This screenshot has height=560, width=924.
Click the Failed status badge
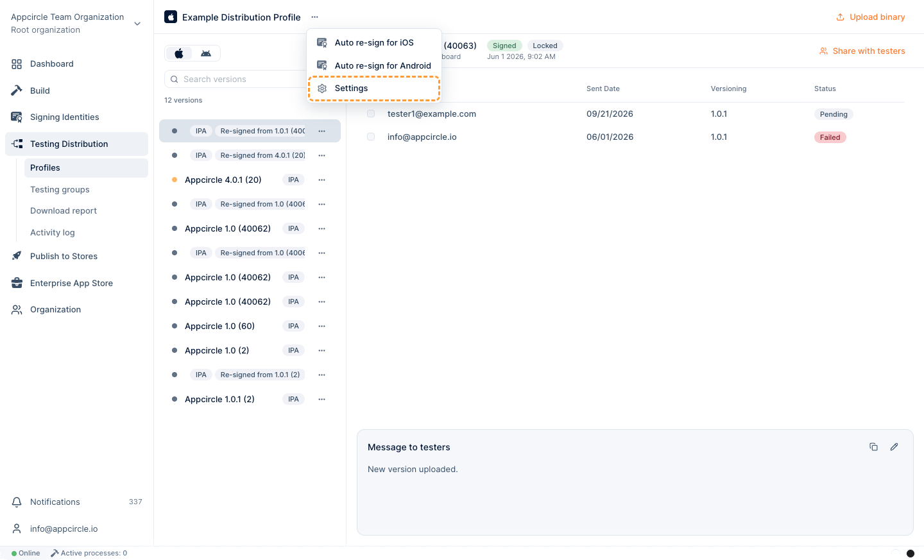pyautogui.click(x=830, y=137)
